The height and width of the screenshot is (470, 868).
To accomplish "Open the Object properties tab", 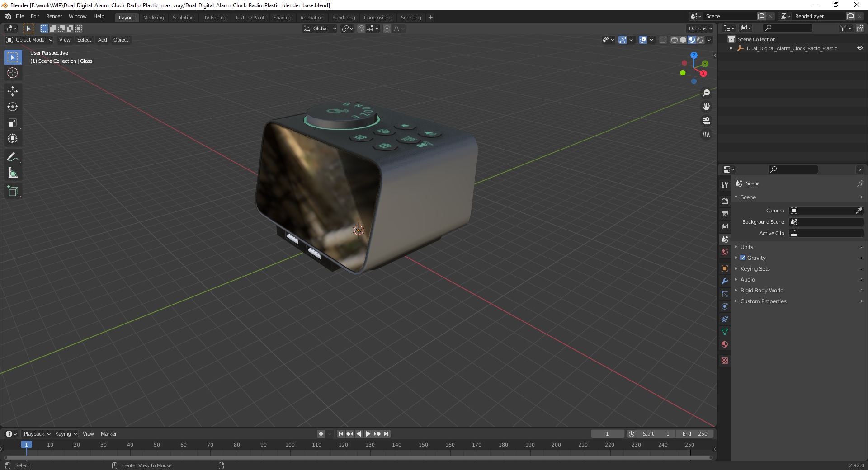I will point(725,268).
